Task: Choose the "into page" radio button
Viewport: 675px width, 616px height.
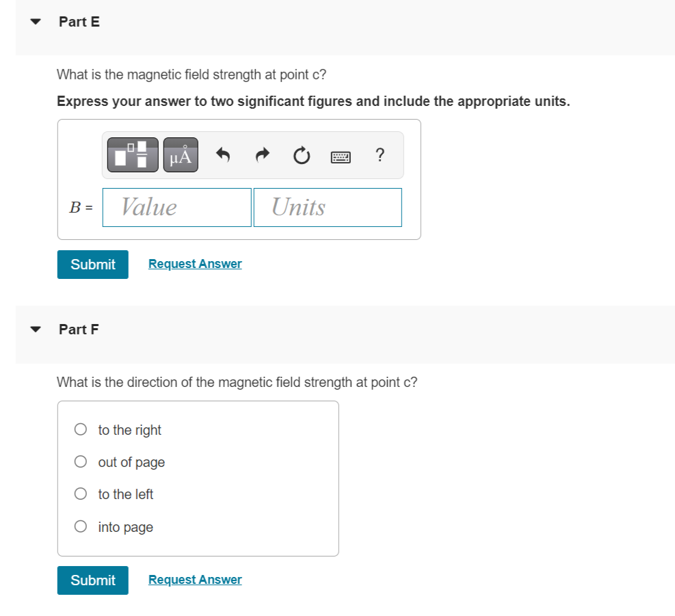Action: [81, 527]
